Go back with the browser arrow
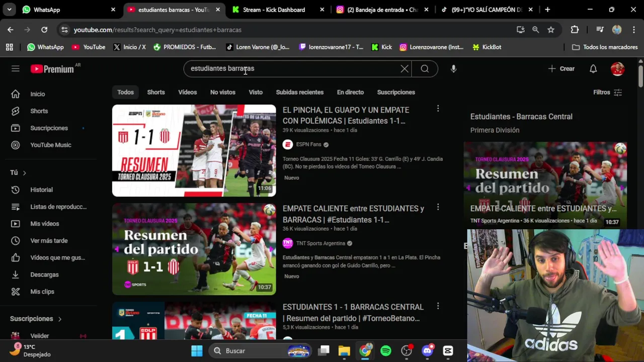 click(11, 30)
